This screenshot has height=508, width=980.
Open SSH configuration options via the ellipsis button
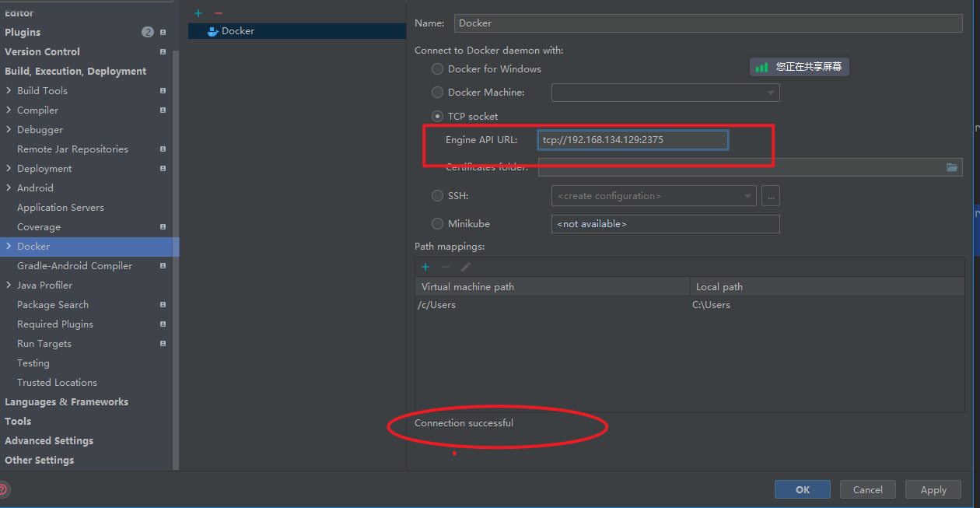click(x=770, y=195)
